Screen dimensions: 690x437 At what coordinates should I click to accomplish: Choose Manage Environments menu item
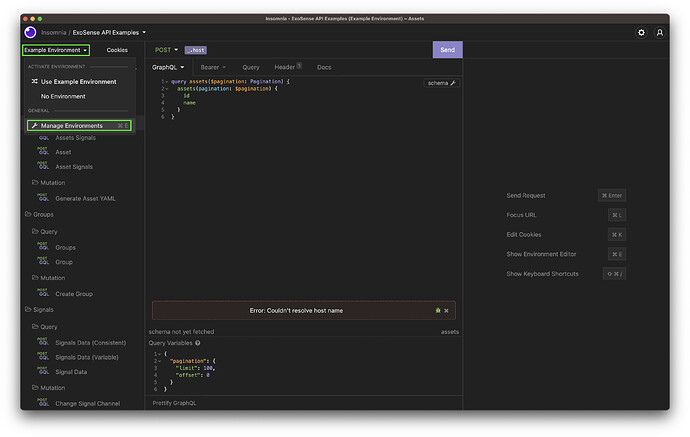79,126
